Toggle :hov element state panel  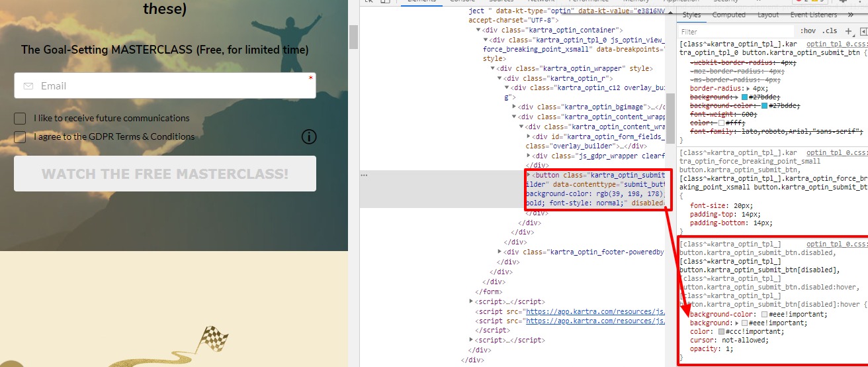808,31
